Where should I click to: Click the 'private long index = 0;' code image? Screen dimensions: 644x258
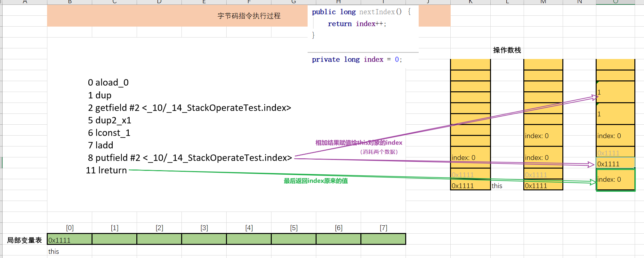[363, 60]
